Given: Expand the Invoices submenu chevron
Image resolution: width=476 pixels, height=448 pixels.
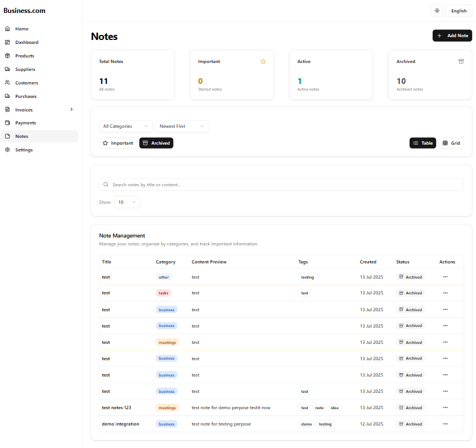Looking at the screenshot, I should coord(72,110).
